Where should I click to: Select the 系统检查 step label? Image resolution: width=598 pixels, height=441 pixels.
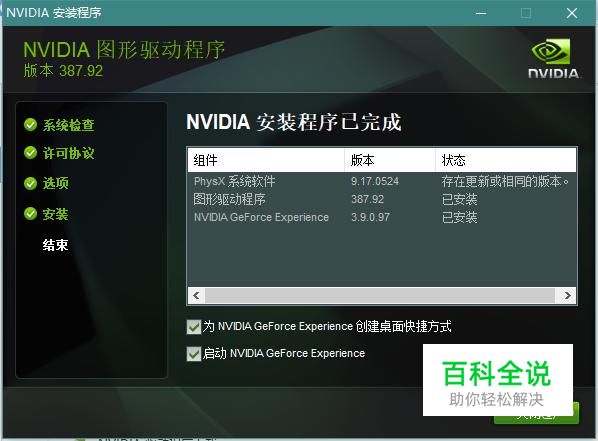pyautogui.click(x=68, y=125)
